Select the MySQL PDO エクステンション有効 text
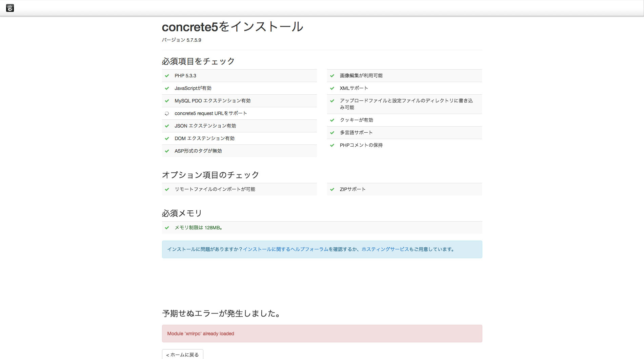 [213, 101]
